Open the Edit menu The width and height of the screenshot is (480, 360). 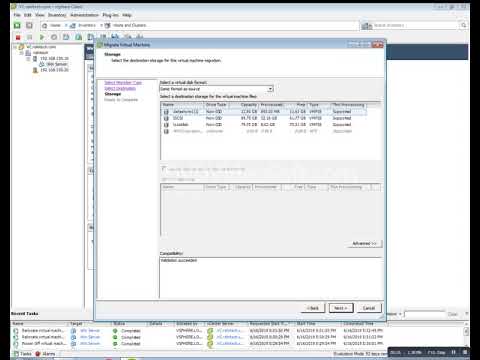pyautogui.click(x=28, y=15)
